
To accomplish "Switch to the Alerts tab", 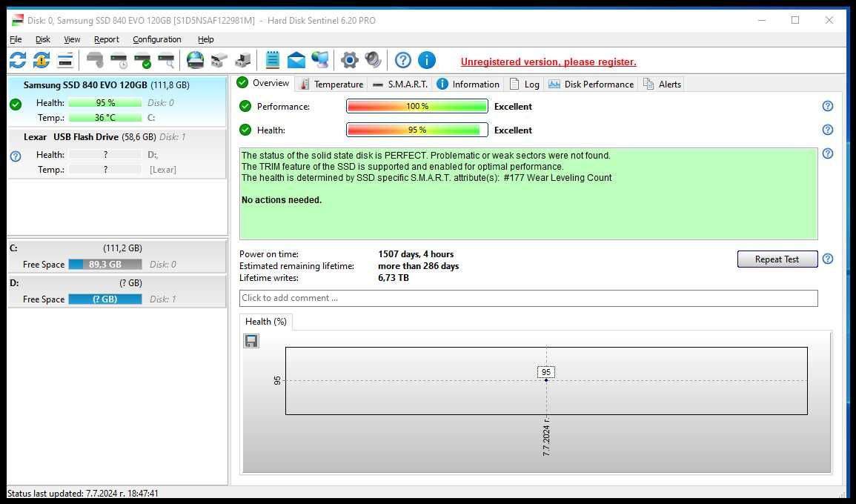I will pyautogui.click(x=663, y=84).
